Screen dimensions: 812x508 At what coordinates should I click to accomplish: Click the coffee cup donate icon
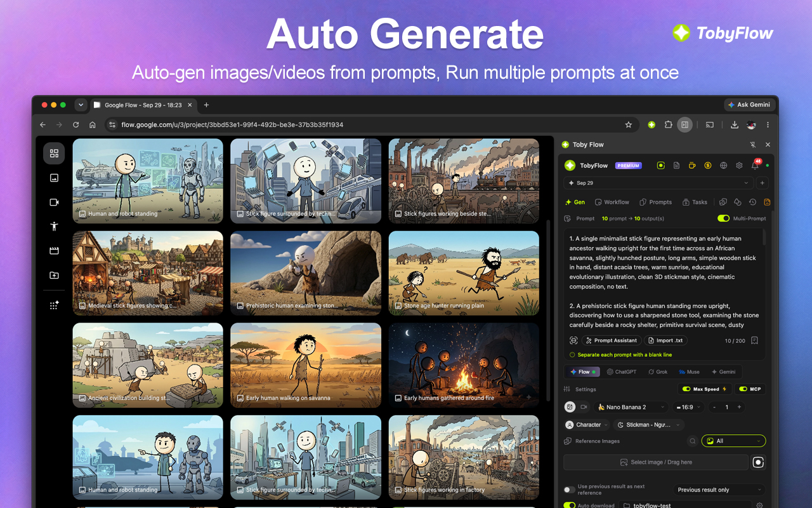pos(692,166)
